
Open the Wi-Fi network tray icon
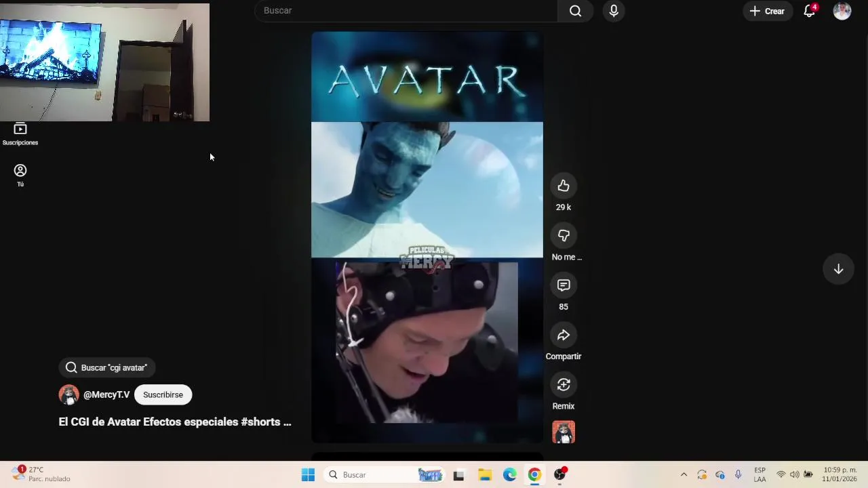pyautogui.click(x=781, y=474)
